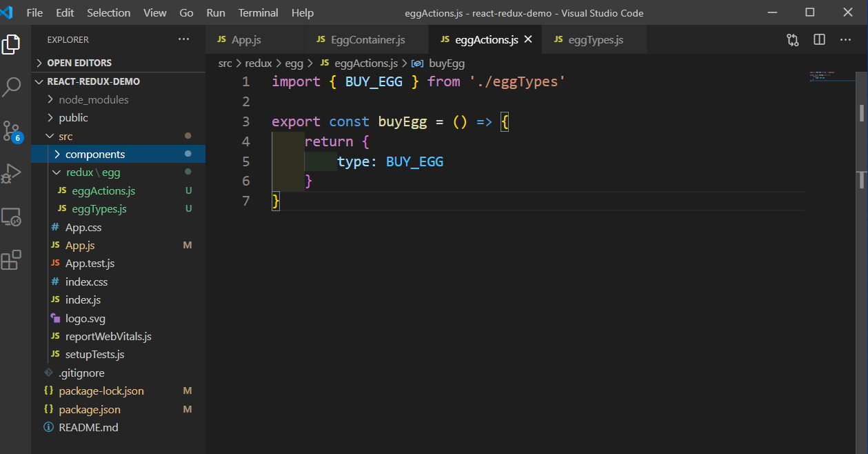Open App.js in the file tree
The image size is (868, 454).
pyautogui.click(x=119, y=245)
